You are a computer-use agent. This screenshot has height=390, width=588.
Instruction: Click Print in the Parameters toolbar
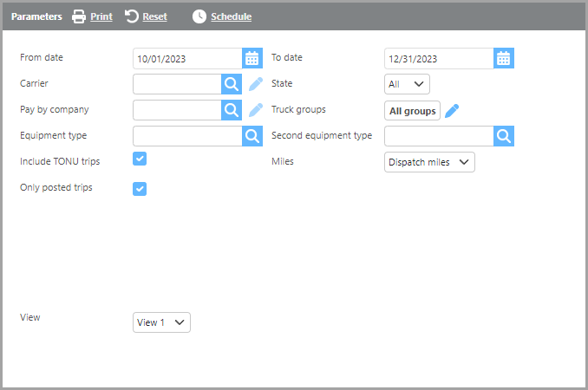[x=92, y=16]
